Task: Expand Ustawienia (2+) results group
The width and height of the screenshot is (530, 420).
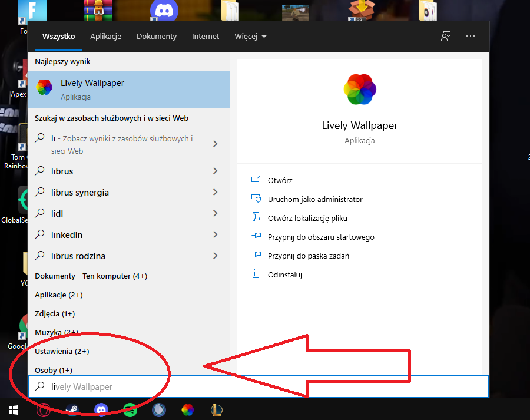Action: tap(62, 351)
